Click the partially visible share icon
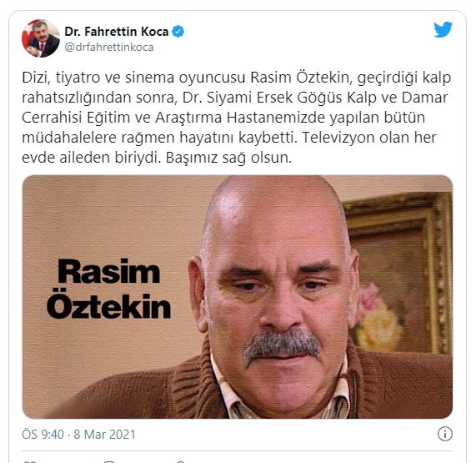This screenshot has height=463, width=476. (x=180, y=461)
